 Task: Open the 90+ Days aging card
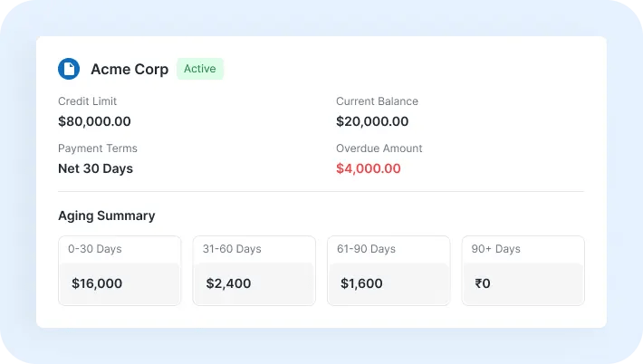[x=523, y=271]
